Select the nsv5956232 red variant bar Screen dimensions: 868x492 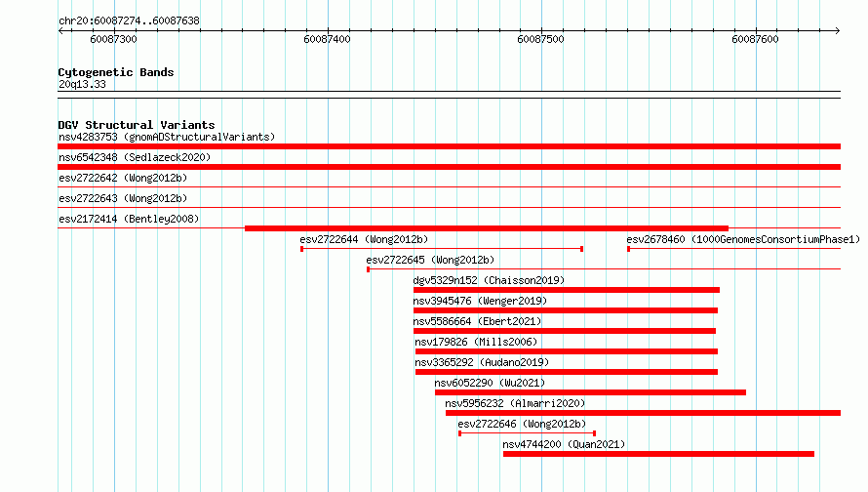click(x=644, y=413)
